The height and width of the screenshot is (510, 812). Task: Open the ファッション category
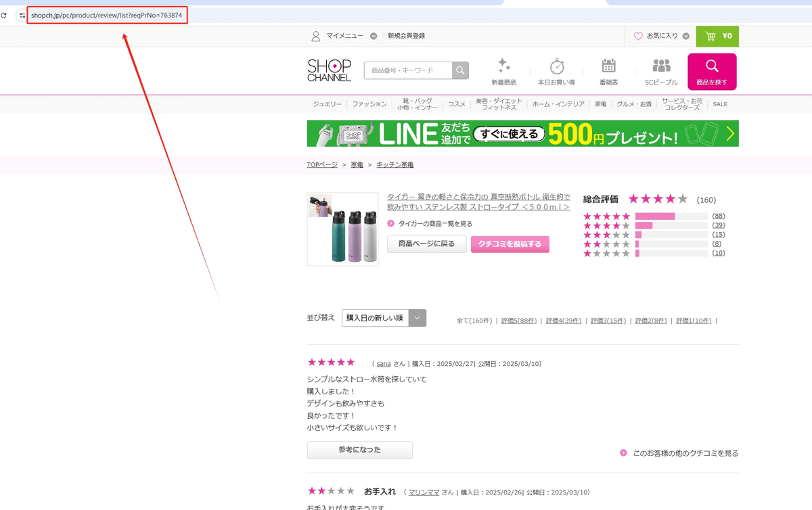pos(369,104)
